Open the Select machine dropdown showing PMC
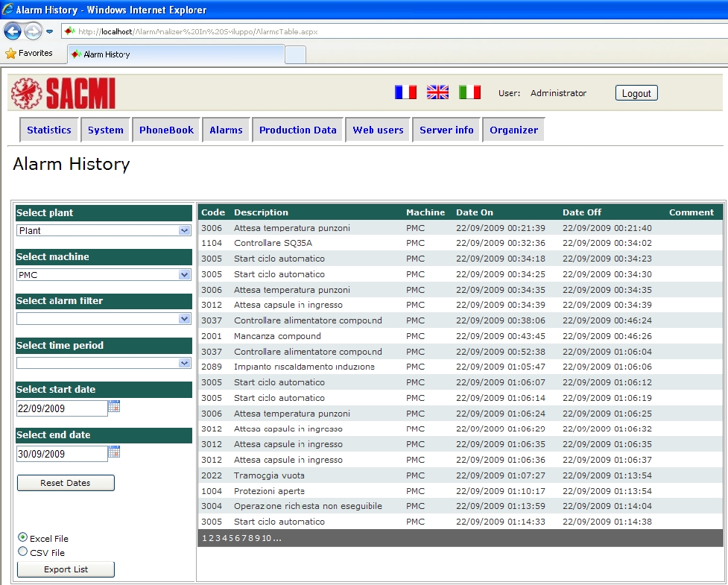 coord(103,274)
